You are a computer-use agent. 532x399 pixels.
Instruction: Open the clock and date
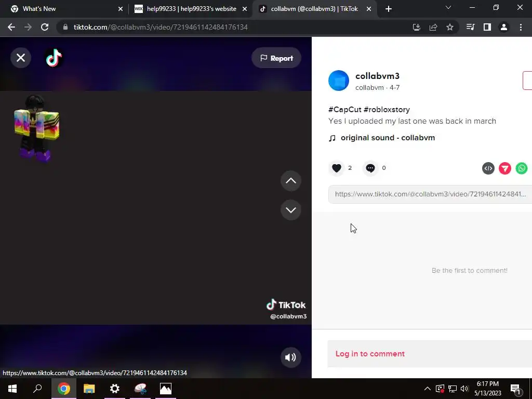(487, 389)
